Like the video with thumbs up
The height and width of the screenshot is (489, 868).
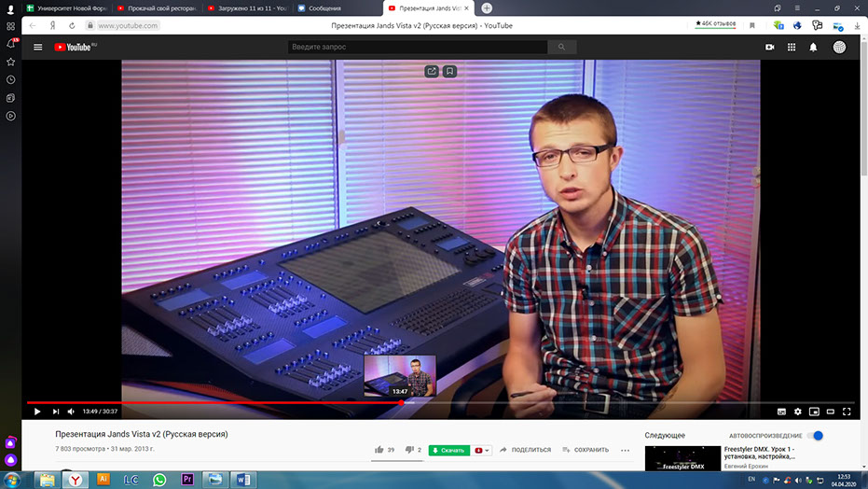pos(379,450)
